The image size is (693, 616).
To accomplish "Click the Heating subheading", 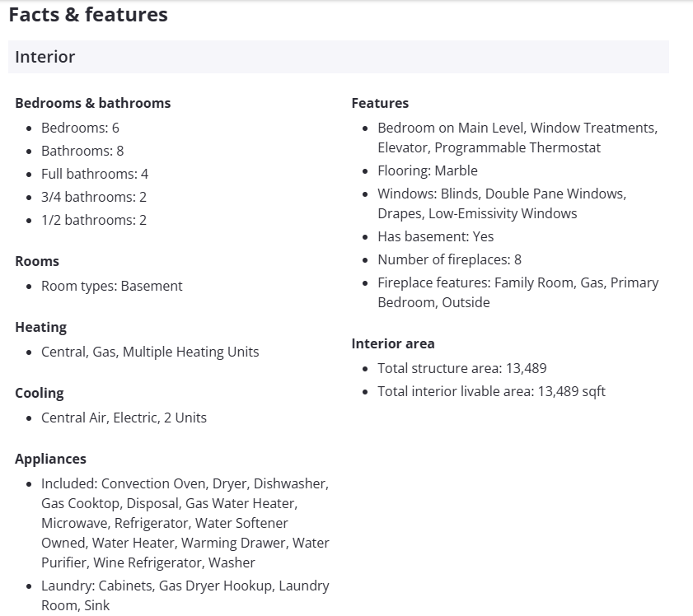I will pos(40,327).
